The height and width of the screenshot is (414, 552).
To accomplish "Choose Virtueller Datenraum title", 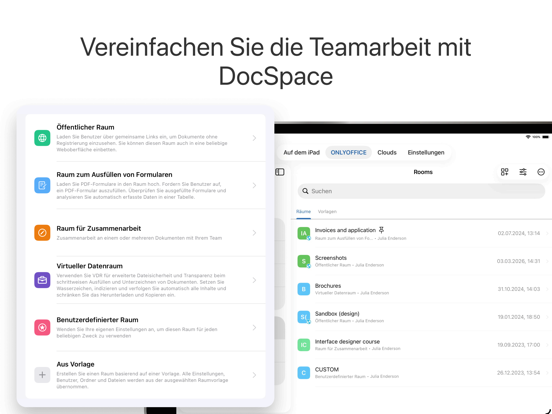I will click(89, 266).
